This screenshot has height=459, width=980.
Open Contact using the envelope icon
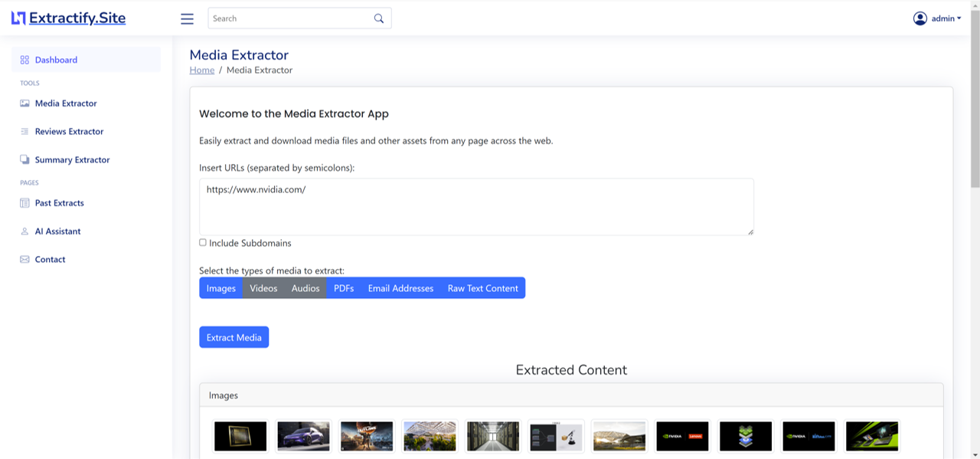[24, 259]
